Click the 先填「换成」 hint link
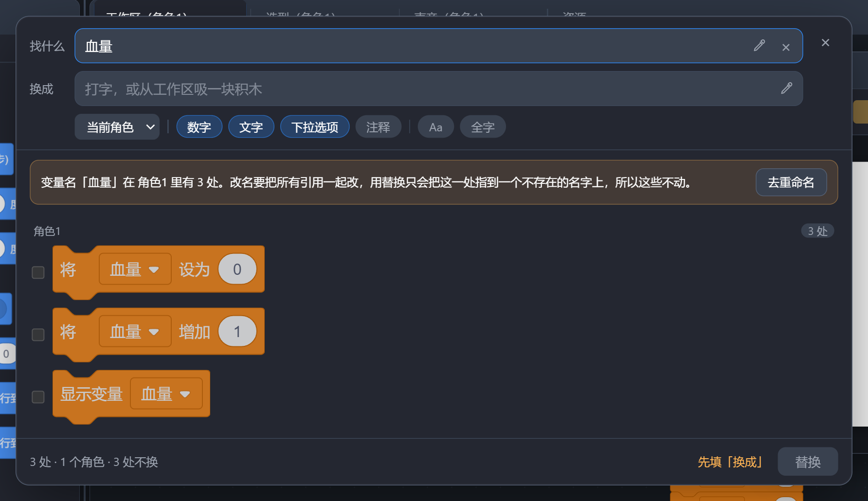Viewport: 868px width, 501px height. click(730, 462)
